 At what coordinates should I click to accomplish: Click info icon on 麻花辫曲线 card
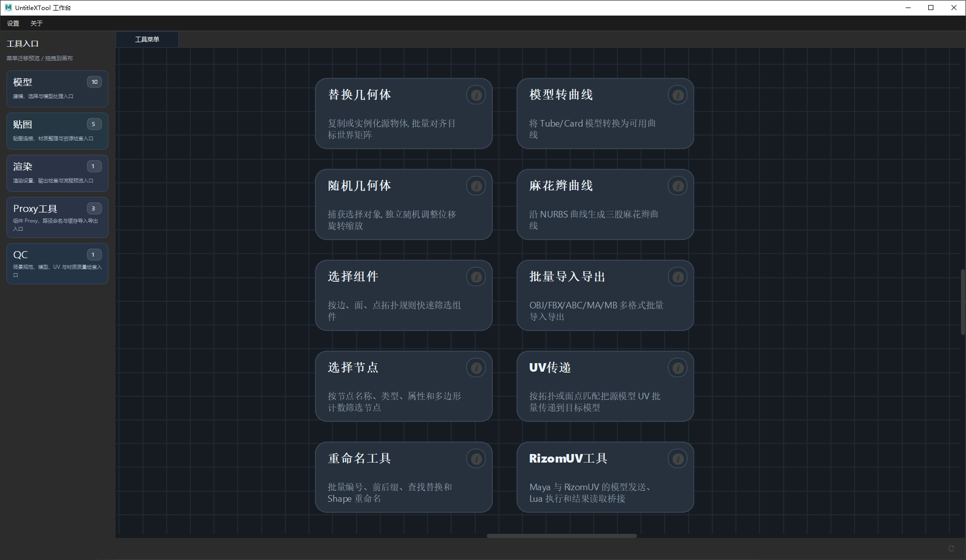click(x=677, y=186)
